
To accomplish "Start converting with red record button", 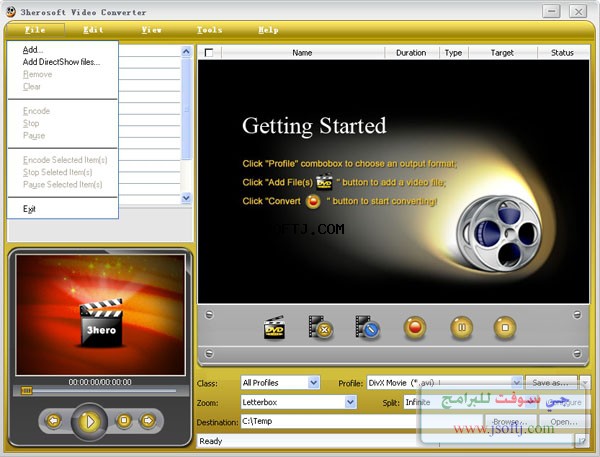I will tap(415, 328).
